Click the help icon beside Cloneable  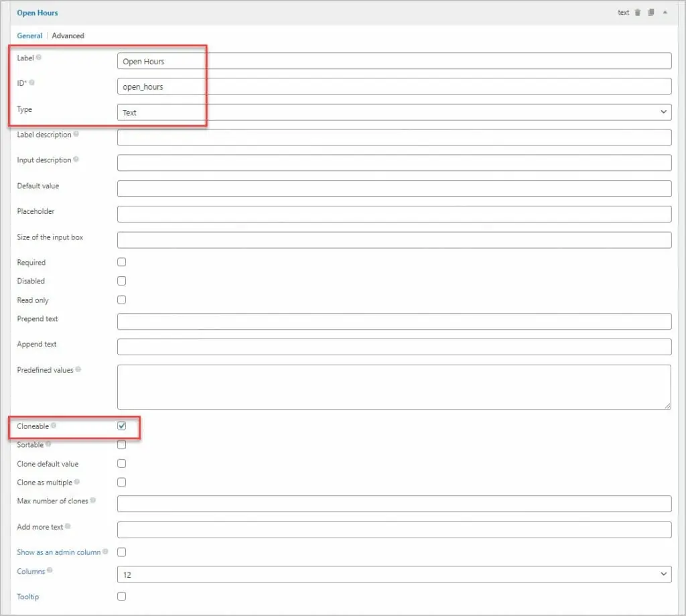pyautogui.click(x=54, y=426)
